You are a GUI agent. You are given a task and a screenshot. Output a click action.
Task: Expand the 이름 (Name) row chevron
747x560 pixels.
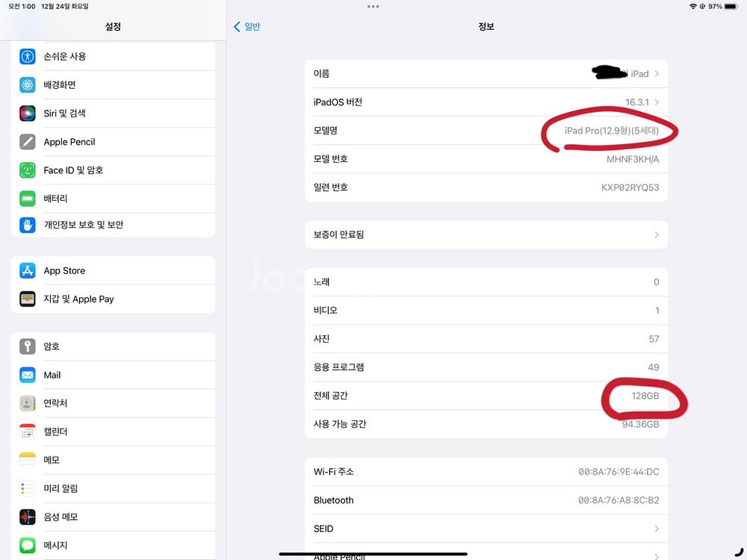(657, 74)
